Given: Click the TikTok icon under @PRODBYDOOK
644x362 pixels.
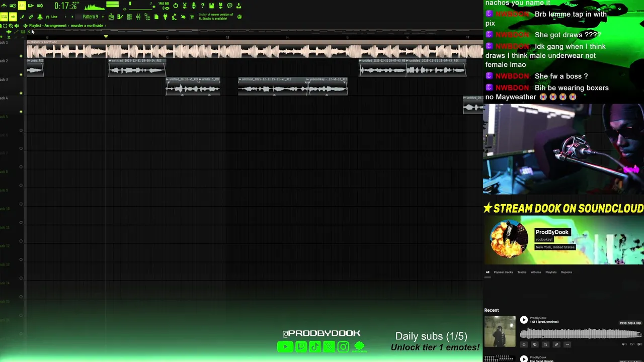Looking at the screenshot, I should tap(315, 346).
